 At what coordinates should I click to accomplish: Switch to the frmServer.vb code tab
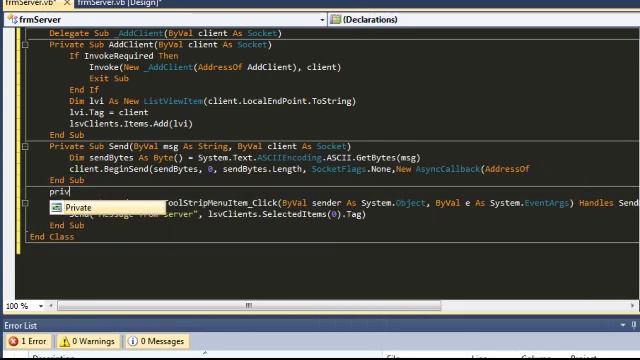[x=31, y=3]
